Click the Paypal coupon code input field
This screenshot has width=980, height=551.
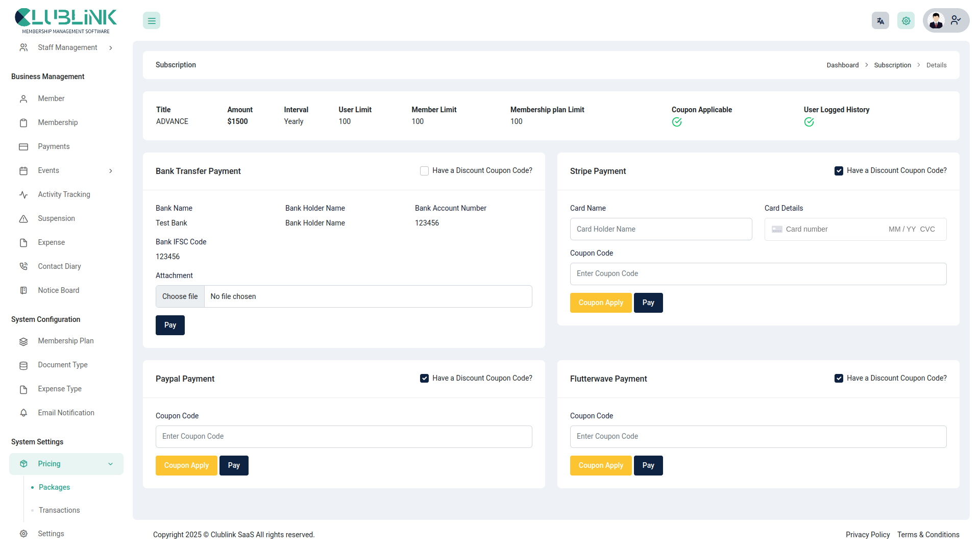pos(344,437)
